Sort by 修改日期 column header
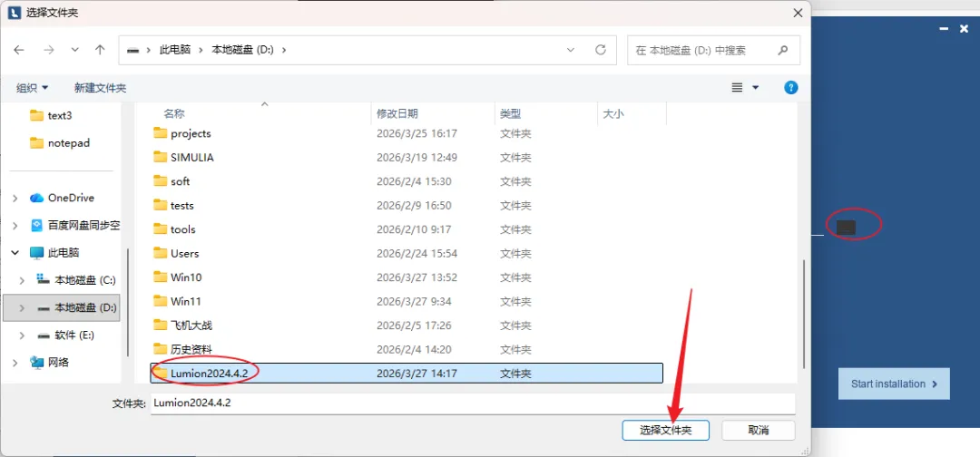The image size is (980, 457). point(397,113)
